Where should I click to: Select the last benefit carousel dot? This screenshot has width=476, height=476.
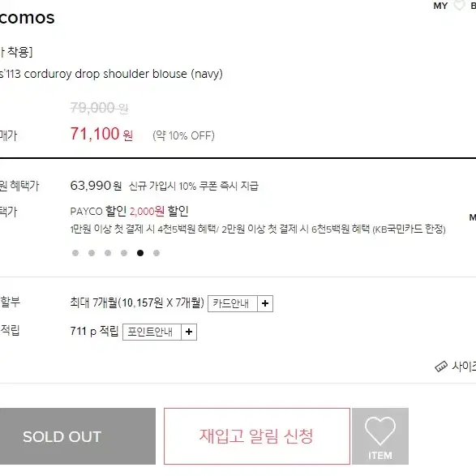(157, 253)
